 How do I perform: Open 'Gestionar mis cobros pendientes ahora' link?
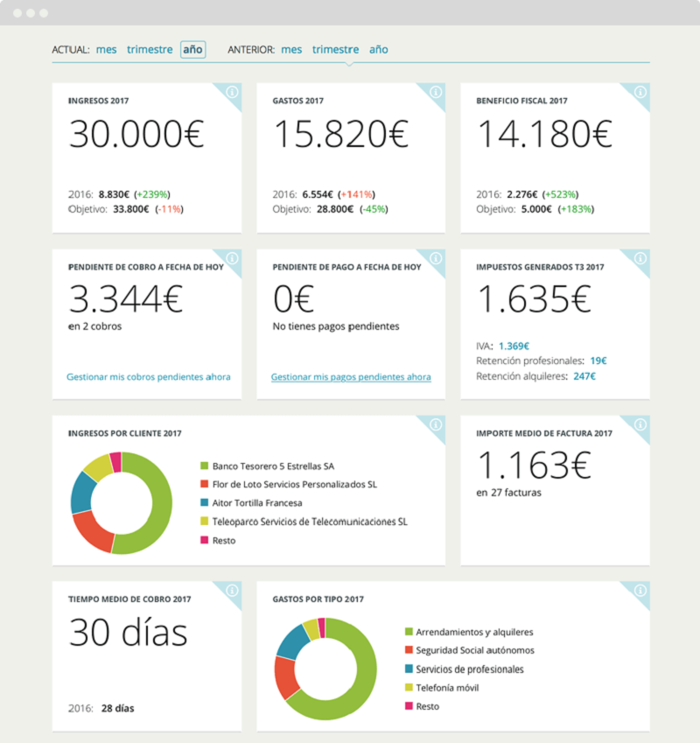(x=148, y=376)
